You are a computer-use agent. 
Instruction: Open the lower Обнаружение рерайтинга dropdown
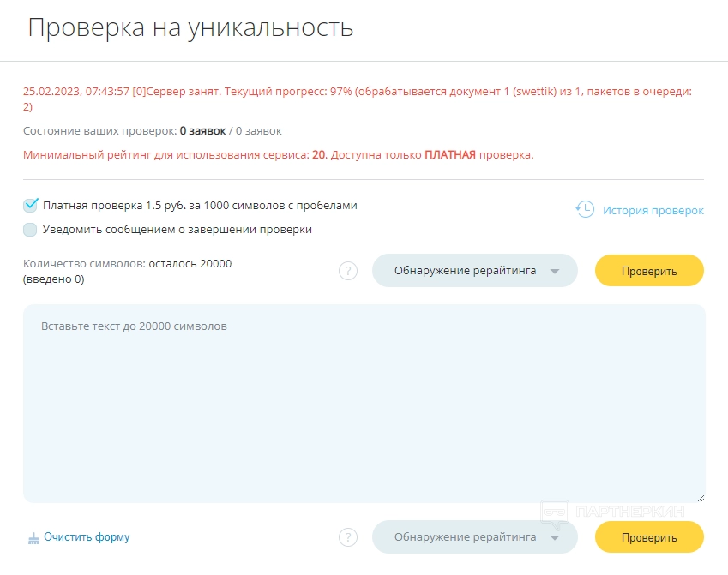(x=474, y=537)
